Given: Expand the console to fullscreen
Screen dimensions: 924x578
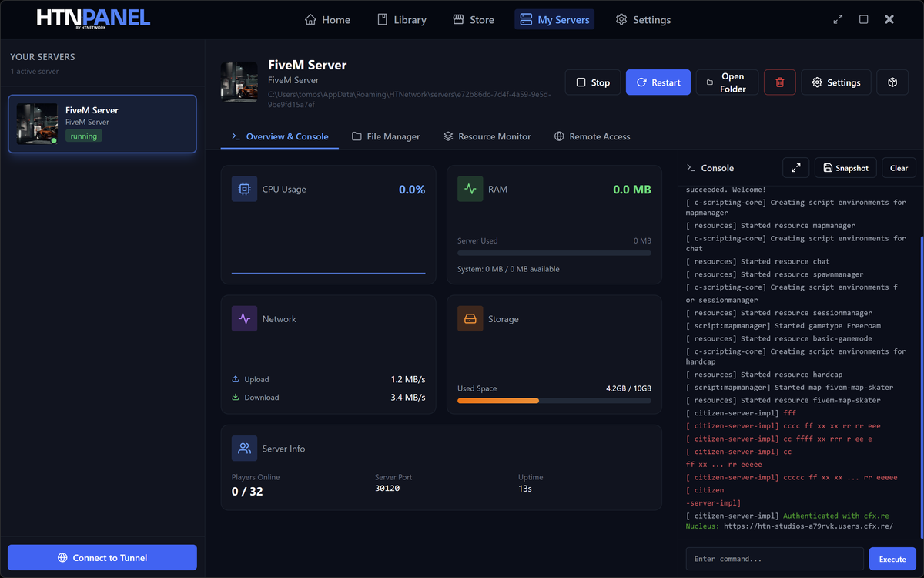Looking at the screenshot, I should (x=796, y=168).
